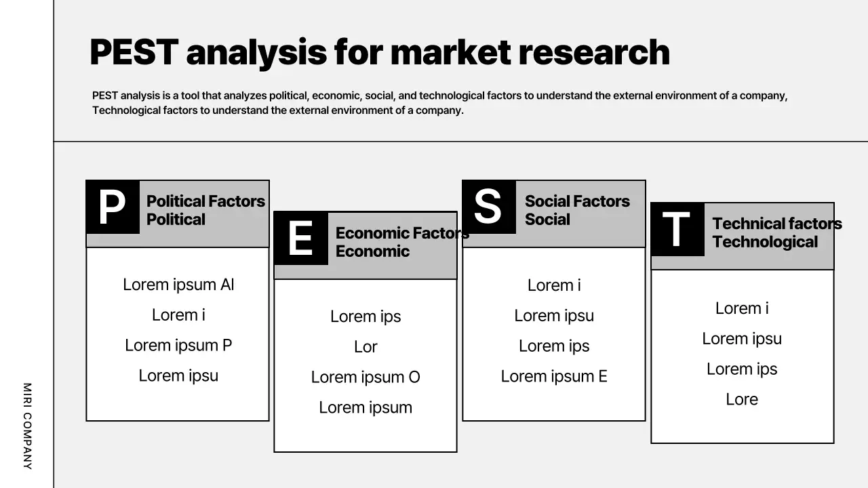This screenshot has height=488, width=868.
Task: Click the vertical MIRI COMPANY label
Action: click(x=27, y=426)
